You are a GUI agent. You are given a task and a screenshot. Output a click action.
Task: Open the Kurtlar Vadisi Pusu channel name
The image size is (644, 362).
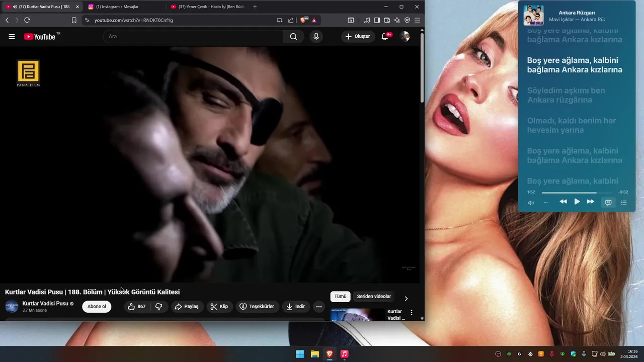coord(45,304)
